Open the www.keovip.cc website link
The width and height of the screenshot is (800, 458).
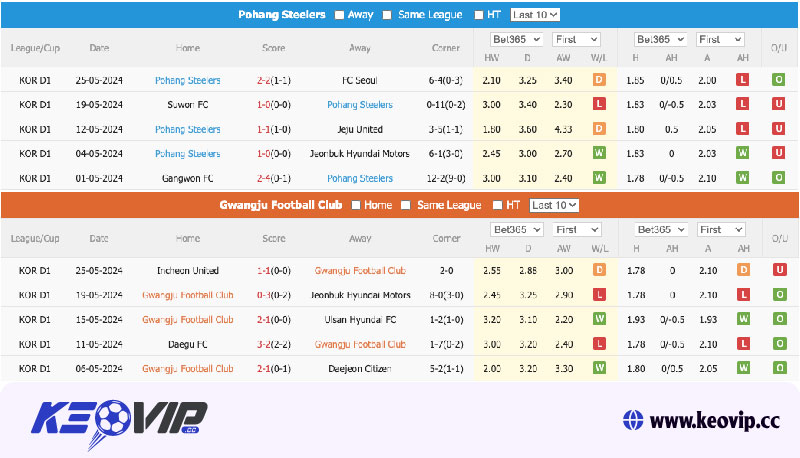pyautogui.click(x=714, y=421)
